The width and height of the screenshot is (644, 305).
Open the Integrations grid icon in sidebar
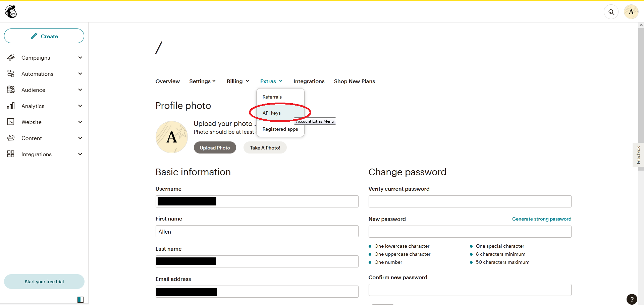coord(11,154)
